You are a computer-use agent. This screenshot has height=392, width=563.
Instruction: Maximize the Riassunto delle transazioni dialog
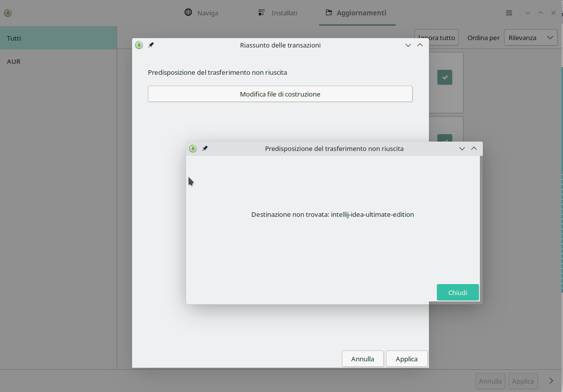coord(420,45)
